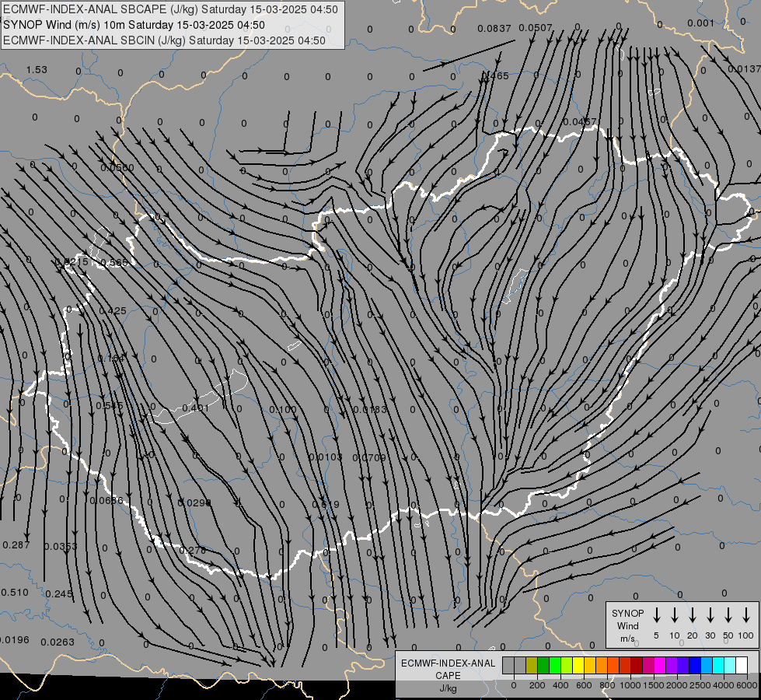761x700 pixels.
Task: Click the 0.0196 map value
Action: click(13, 640)
